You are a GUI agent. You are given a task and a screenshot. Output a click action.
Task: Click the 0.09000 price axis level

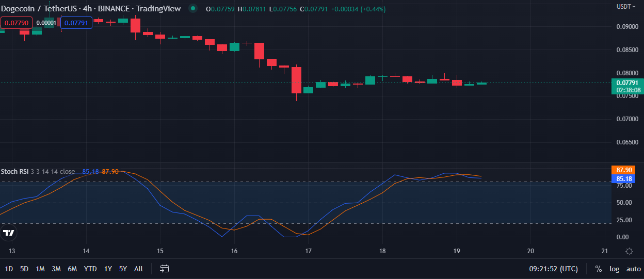click(x=627, y=27)
